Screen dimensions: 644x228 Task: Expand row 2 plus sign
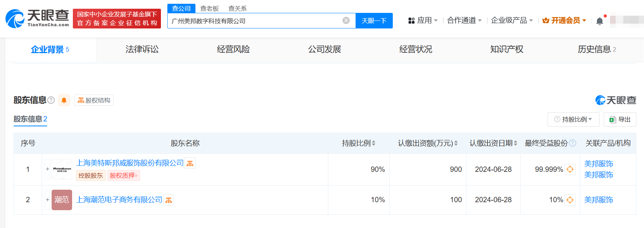[x=47, y=200]
